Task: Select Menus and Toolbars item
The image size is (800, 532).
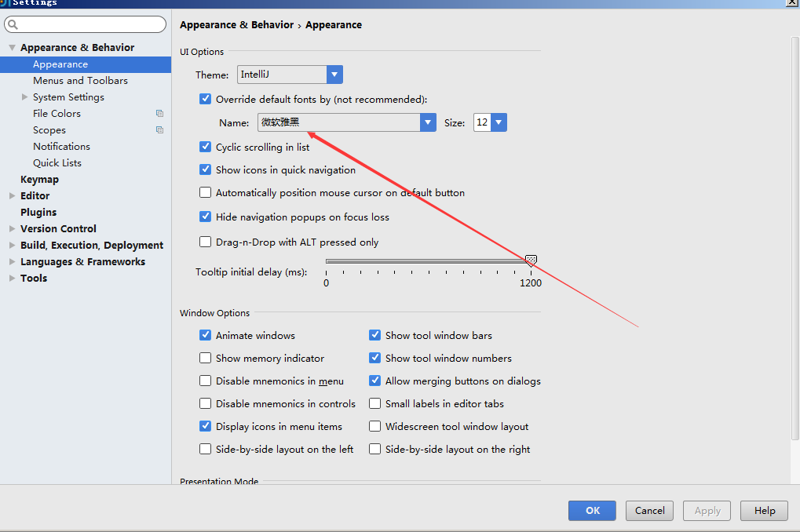Action: [80, 81]
